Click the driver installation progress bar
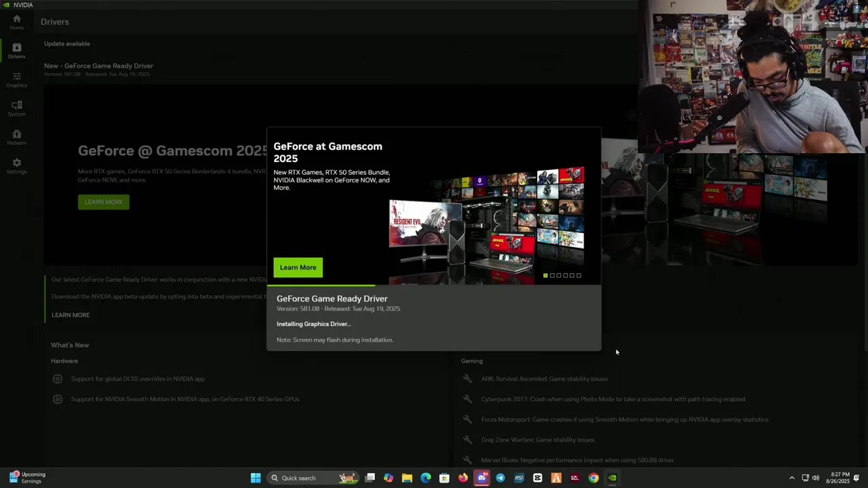868x488 pixels. 434,285
